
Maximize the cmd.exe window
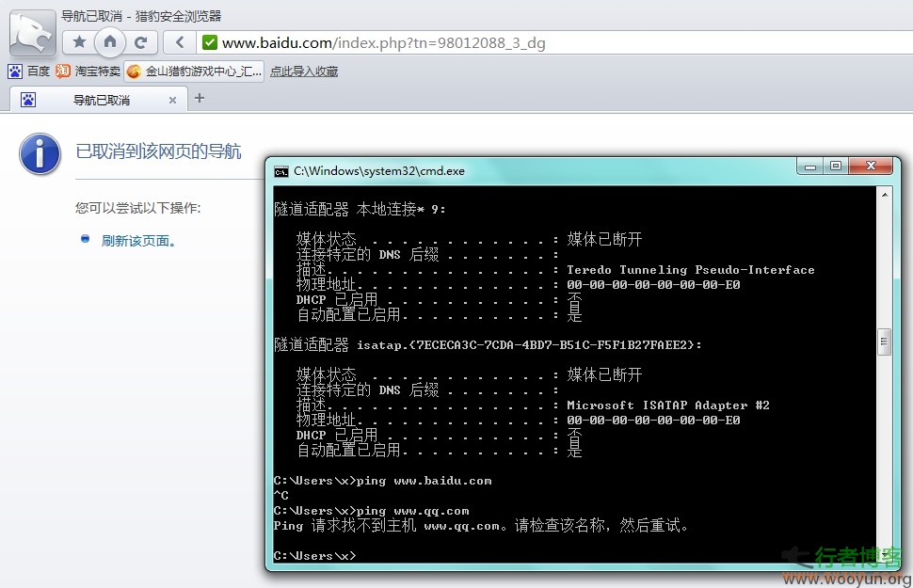click(x=836, y=166)
